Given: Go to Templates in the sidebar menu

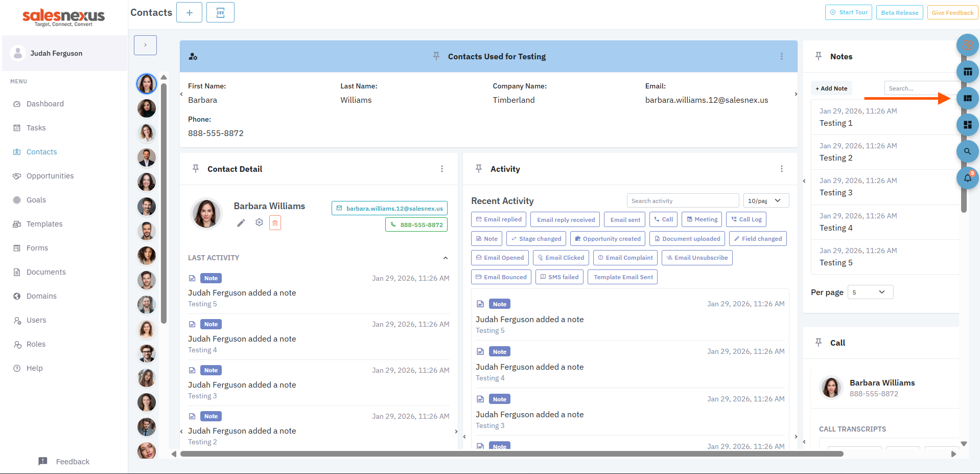Looking at the screenshot, I should click(x=44, y=224).
